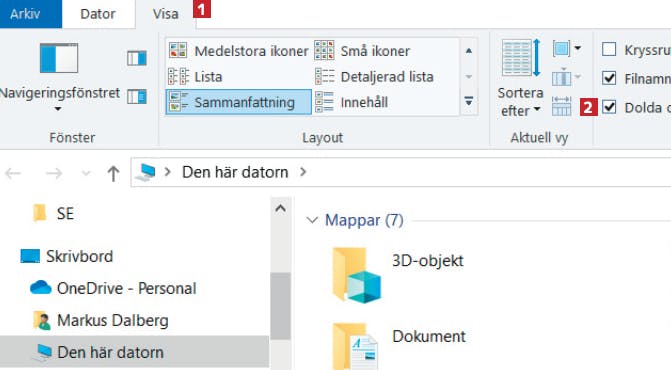Choose Innehåll layout option
This screenshot has height=370, width=671.
point(351,102)
